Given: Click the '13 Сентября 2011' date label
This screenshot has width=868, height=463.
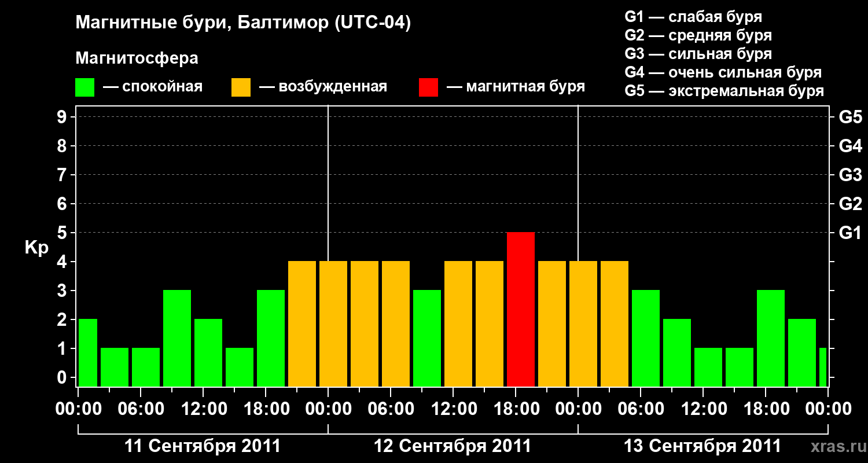Looking at the screenshot, I should [703, 446].
